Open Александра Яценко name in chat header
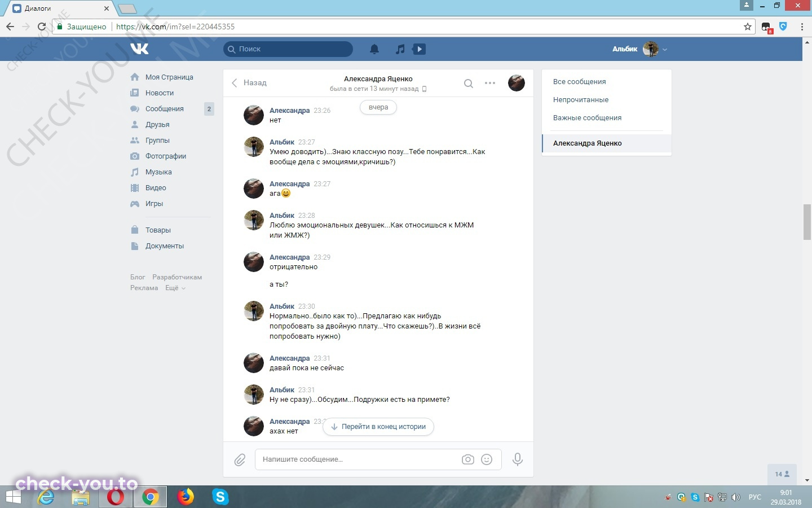The image size is (812, 508). [x=378, y=79]
